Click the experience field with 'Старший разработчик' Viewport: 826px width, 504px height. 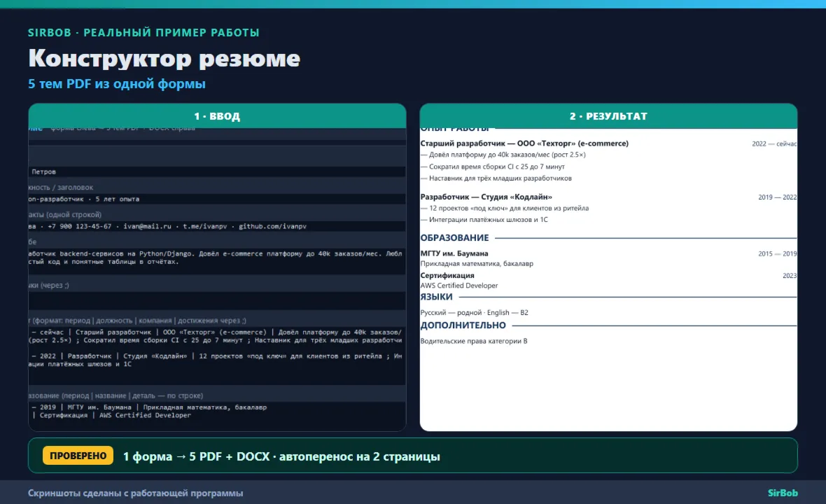click(x=217, y=356)
